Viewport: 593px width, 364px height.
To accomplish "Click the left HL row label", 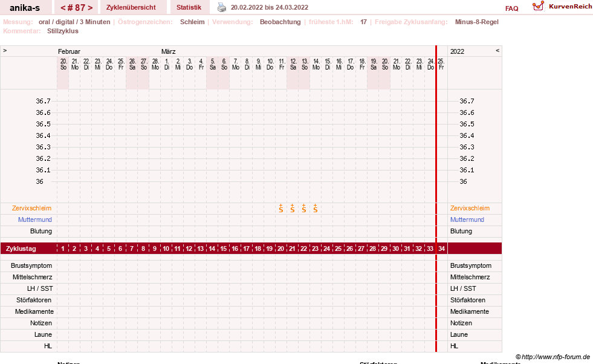I will [48, 346].
